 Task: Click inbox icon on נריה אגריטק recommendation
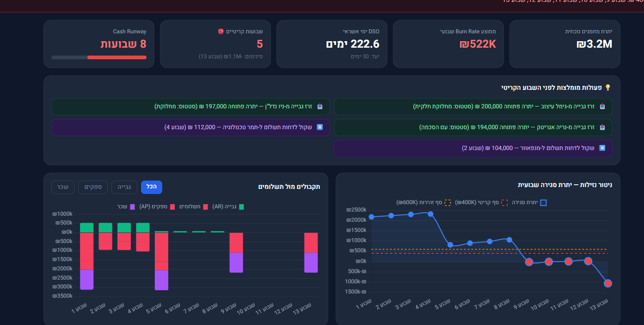(x=602, y=127)
